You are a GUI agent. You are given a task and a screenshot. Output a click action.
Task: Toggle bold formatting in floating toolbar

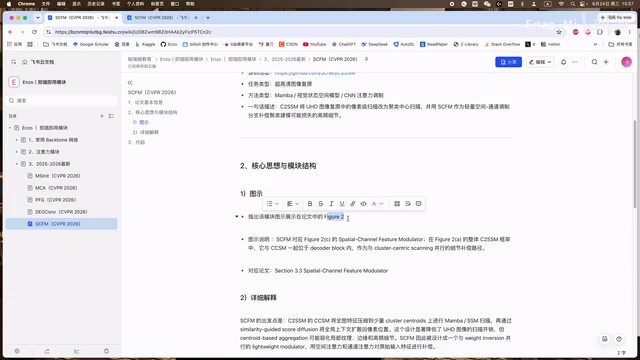click(x=310, y=203)
